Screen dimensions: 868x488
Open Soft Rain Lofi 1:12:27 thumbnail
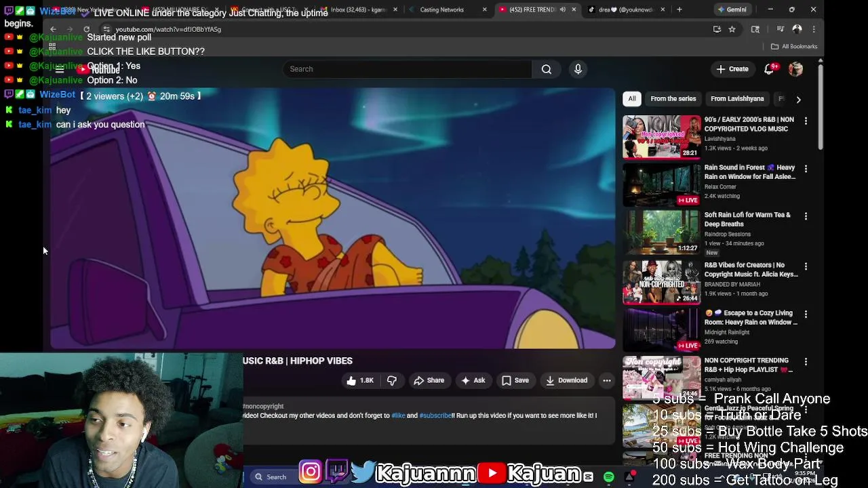click(x=662, y=232)
